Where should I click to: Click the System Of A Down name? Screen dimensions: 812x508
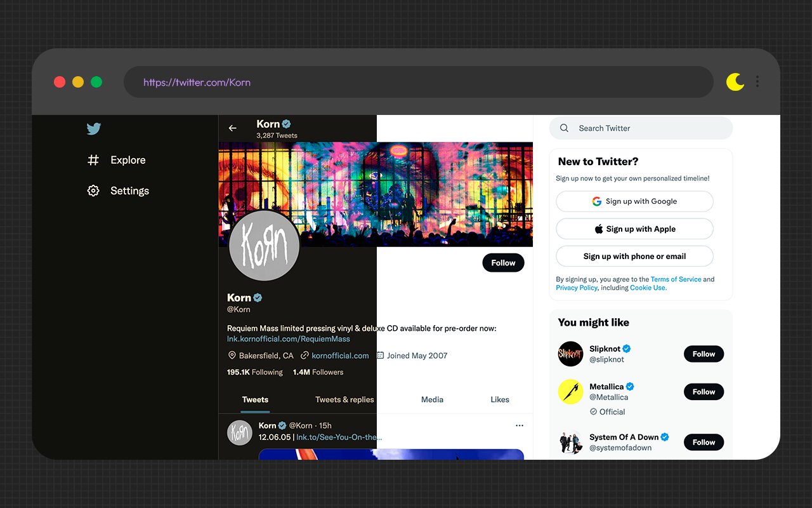624,437
